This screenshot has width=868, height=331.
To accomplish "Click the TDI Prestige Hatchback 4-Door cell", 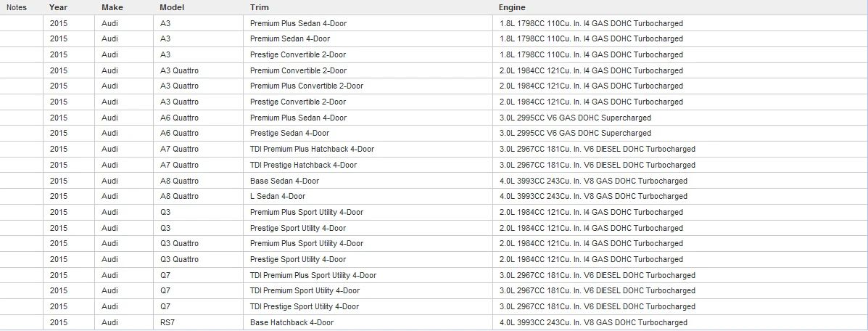I will click(x=303, y=165).
